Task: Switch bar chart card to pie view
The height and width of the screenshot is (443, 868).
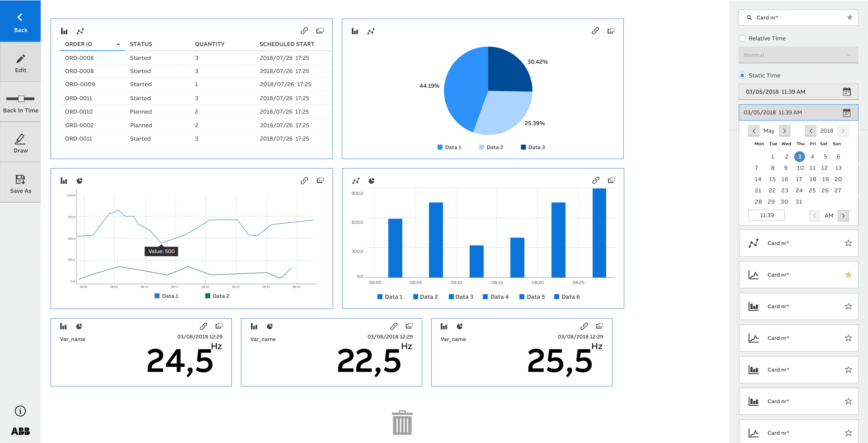Action: point(371,181)
